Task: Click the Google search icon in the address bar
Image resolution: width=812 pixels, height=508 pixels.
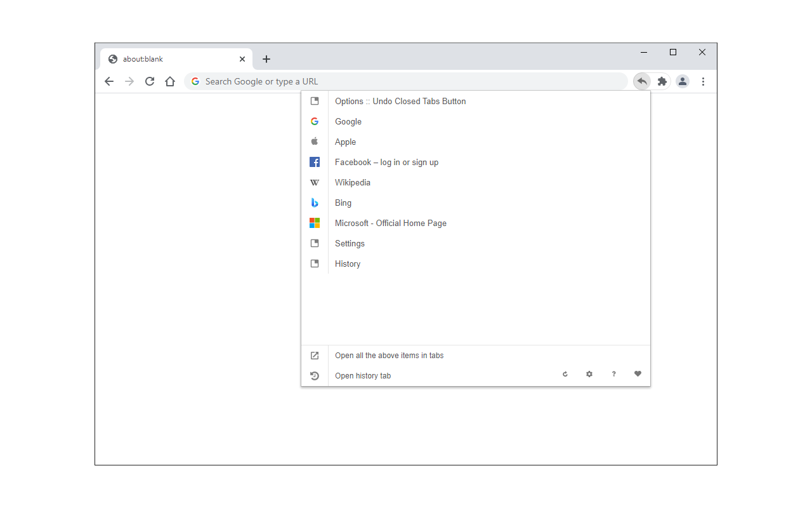Action: click(x=195, y=81)
